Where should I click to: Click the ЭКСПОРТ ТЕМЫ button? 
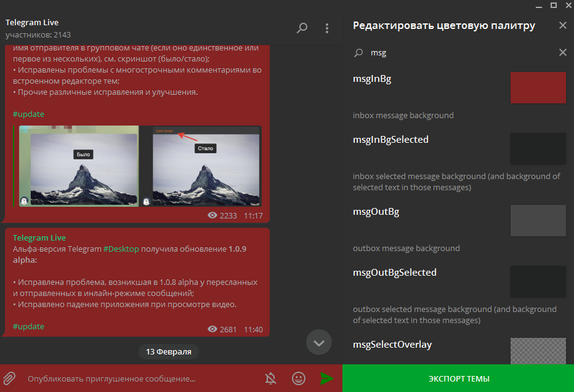pyautogui.click(x=458, y=378)
